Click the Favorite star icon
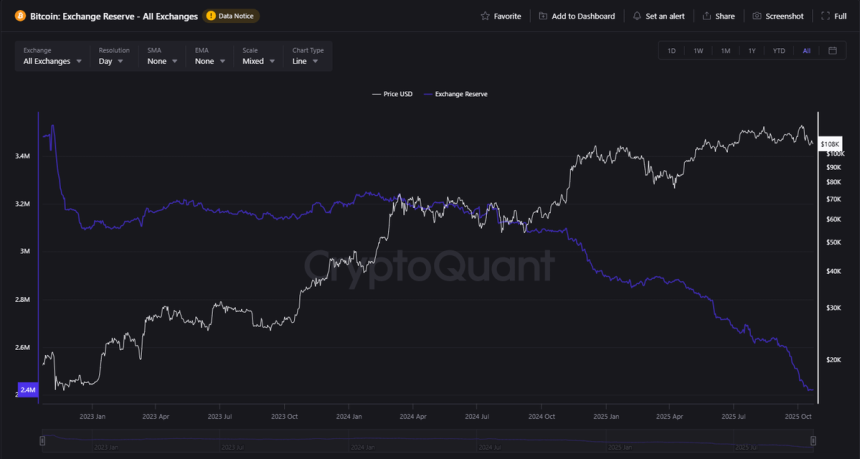 pyautogui.click(x=486, y=16)
